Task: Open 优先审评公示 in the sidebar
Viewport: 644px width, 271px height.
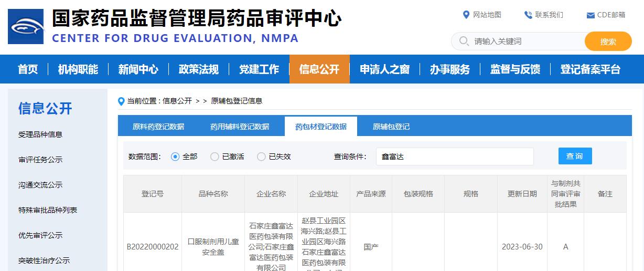Action: click(x=40, y=235)
